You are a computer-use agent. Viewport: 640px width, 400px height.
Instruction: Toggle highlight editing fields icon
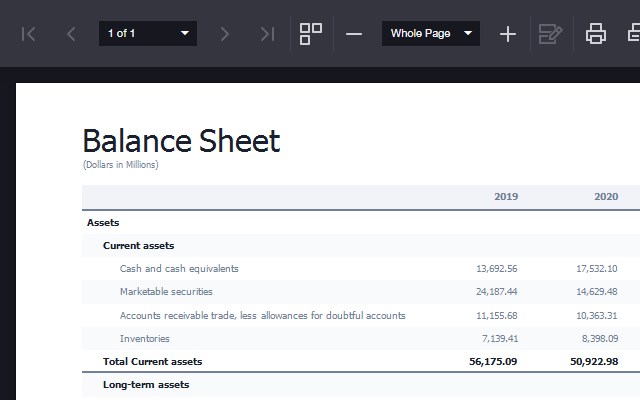[x=550, y=34]
